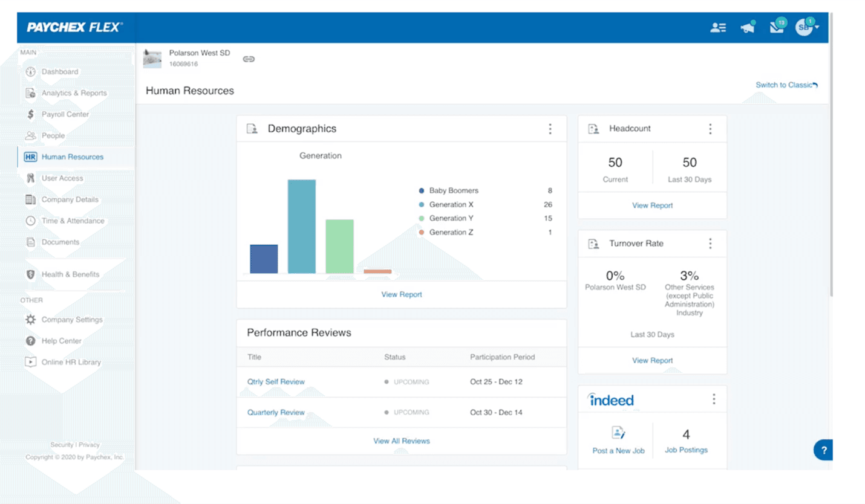Open Demographics card options menu
The width and height of the screenshot is (865, 504).
(x=550, y=129)
